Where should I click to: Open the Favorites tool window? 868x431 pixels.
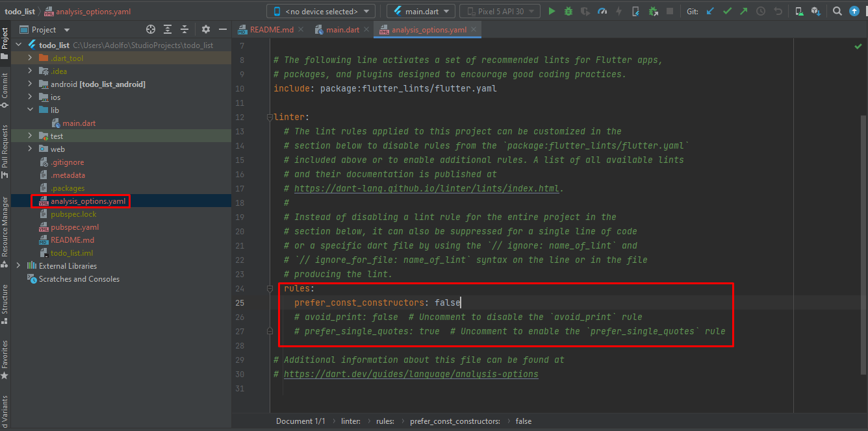5,359
